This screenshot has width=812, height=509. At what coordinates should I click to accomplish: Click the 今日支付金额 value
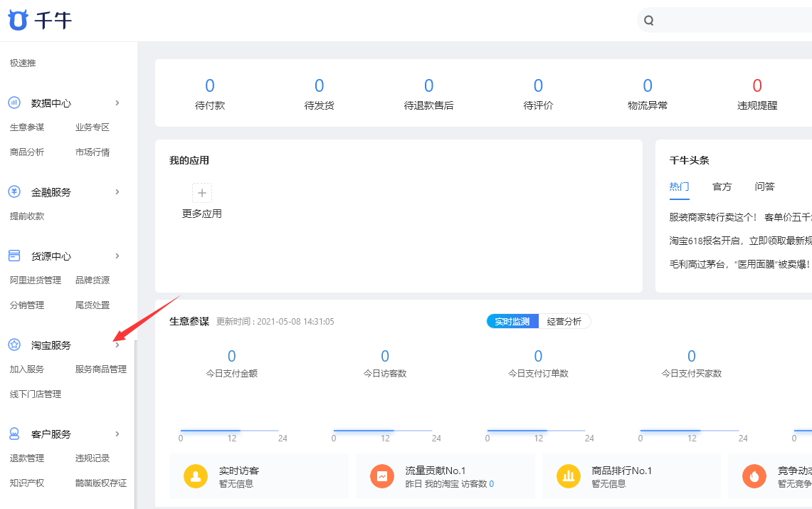[231, 356]
